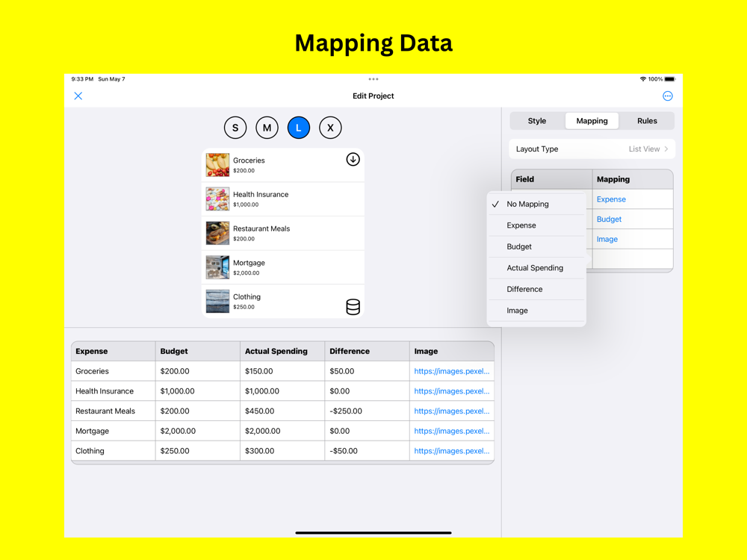Tap Restaurant Meals $200.00 row in preview
747x560 pixels.
[x=283, y=233]
